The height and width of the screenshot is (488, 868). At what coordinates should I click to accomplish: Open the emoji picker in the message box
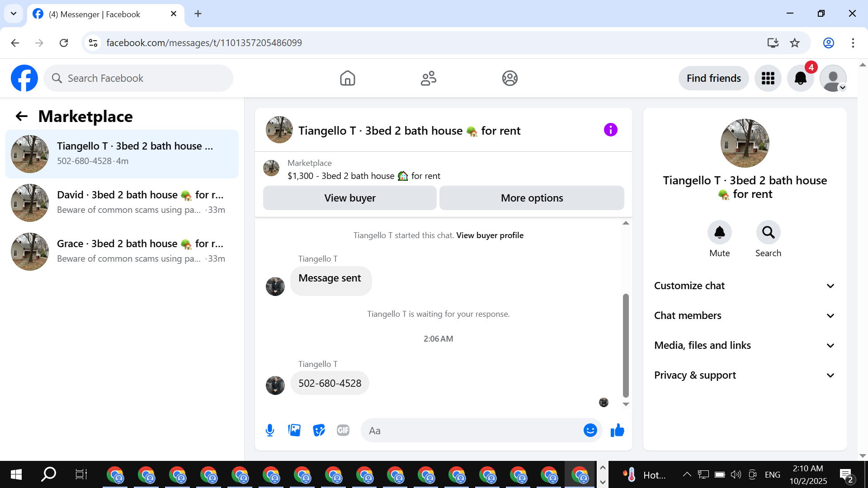coord(590,430)
